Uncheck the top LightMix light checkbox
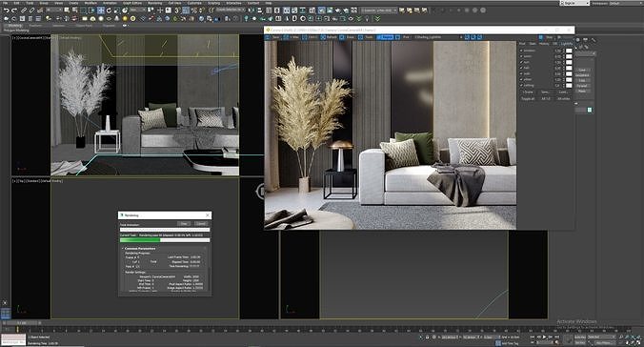 (521, 51)
